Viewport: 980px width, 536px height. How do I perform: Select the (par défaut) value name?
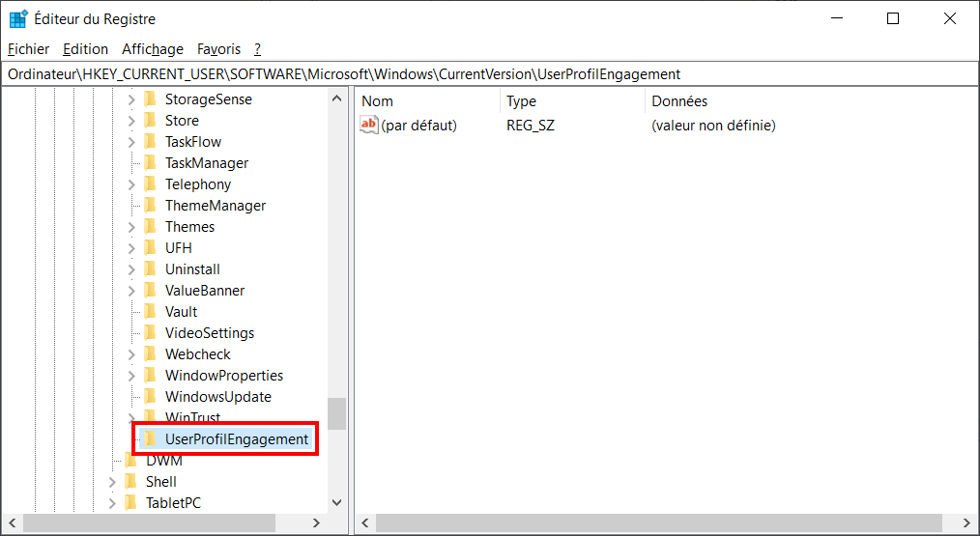[x=418, y=125]
